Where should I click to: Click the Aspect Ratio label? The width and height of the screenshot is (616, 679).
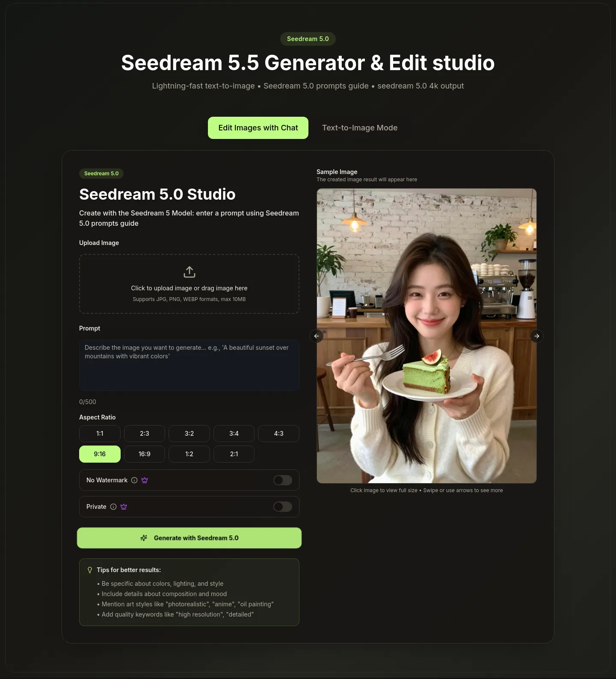pos(97,417)
